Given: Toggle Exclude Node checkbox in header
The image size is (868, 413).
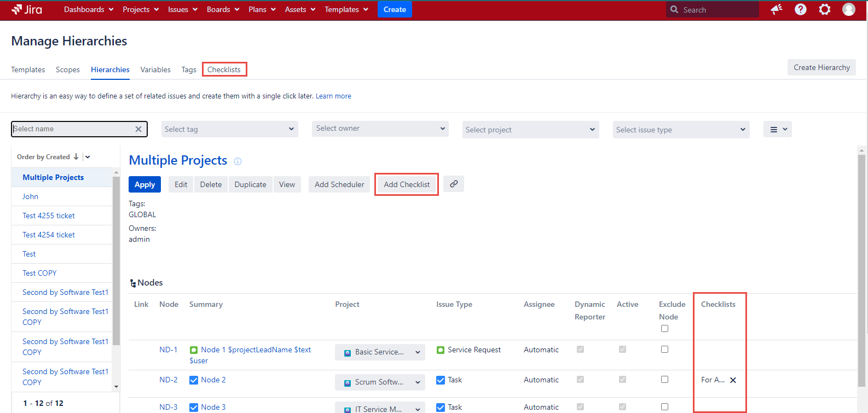Looking at the screenshot, I should tap(664, 329).
